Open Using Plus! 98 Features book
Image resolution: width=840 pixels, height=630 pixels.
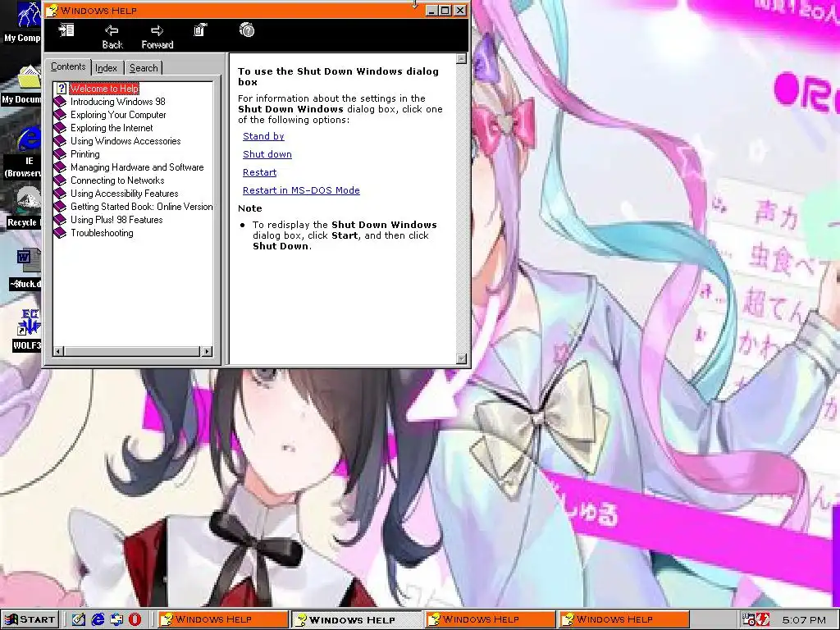point(116,220)
